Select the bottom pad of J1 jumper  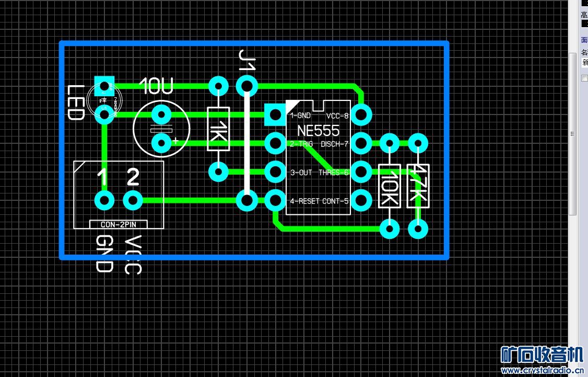coord(247,200)
